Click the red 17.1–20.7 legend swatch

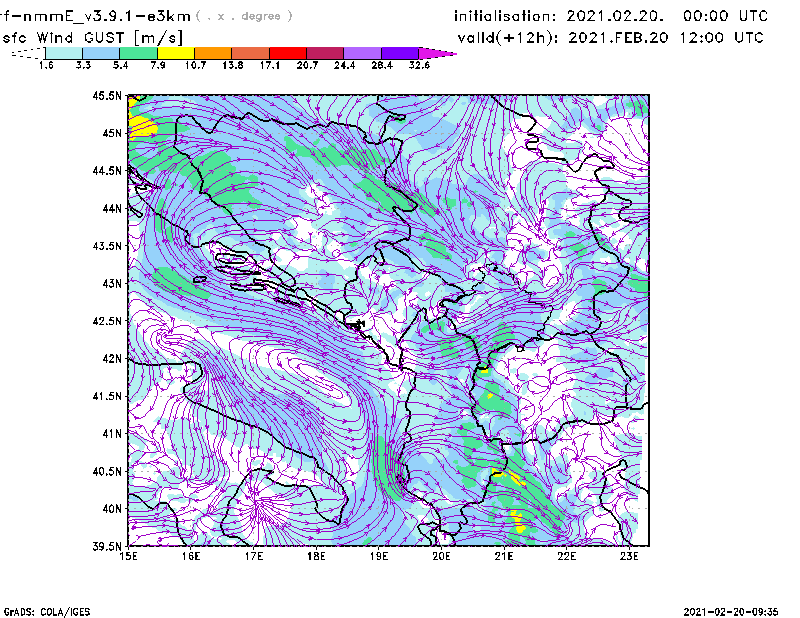[x=288, y=53]
